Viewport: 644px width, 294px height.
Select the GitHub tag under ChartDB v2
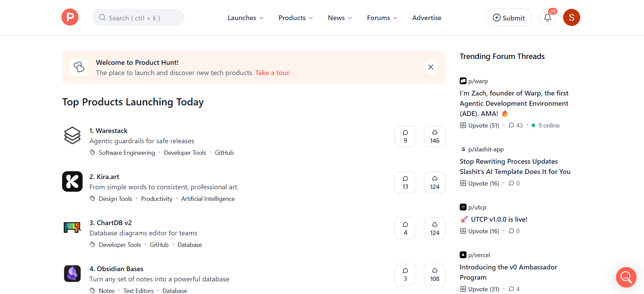point(159,245)
